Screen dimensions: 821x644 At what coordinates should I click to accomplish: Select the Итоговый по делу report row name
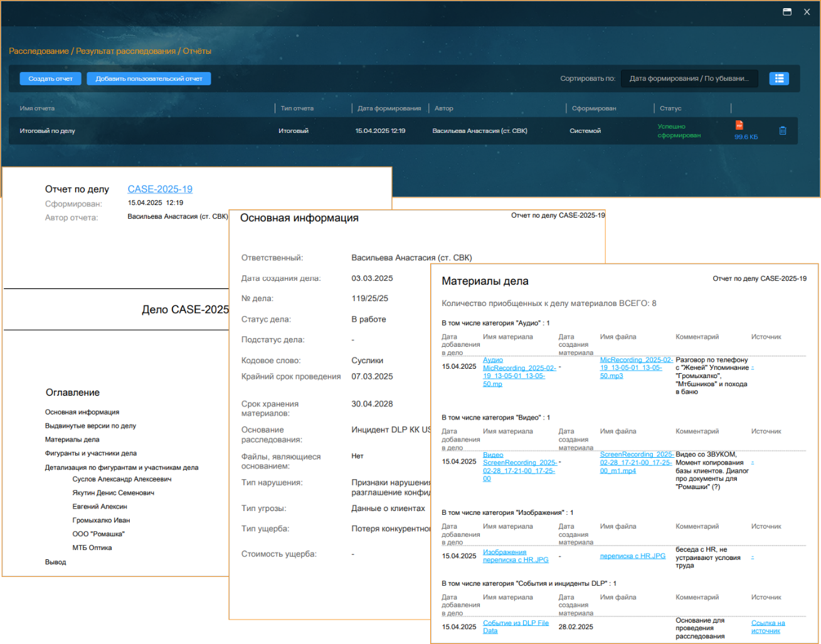(47, 131)
